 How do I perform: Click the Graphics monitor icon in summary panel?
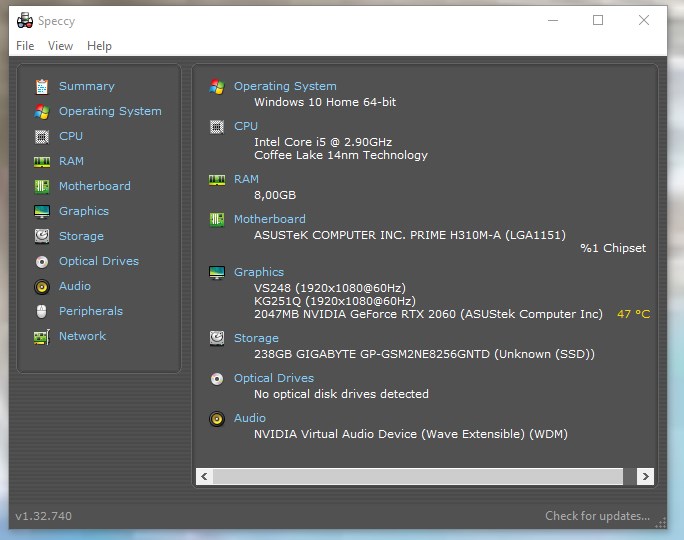point(217,273)
